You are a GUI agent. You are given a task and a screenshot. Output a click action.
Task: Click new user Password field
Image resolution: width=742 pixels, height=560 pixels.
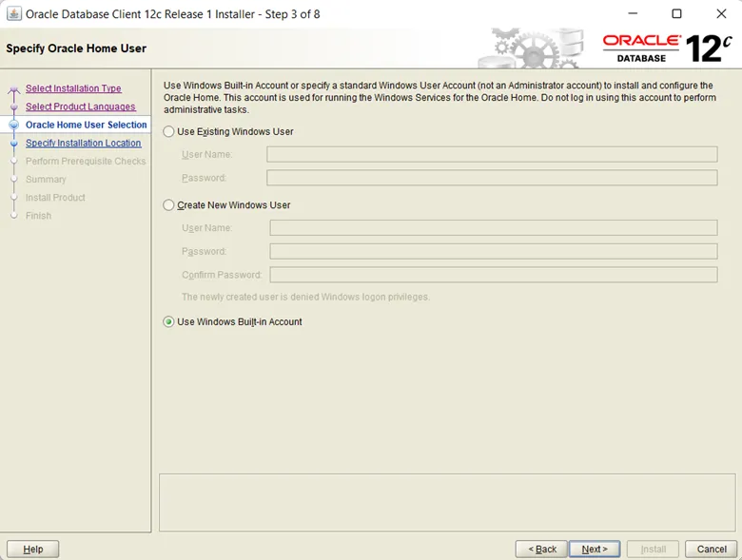coord(494,251)
